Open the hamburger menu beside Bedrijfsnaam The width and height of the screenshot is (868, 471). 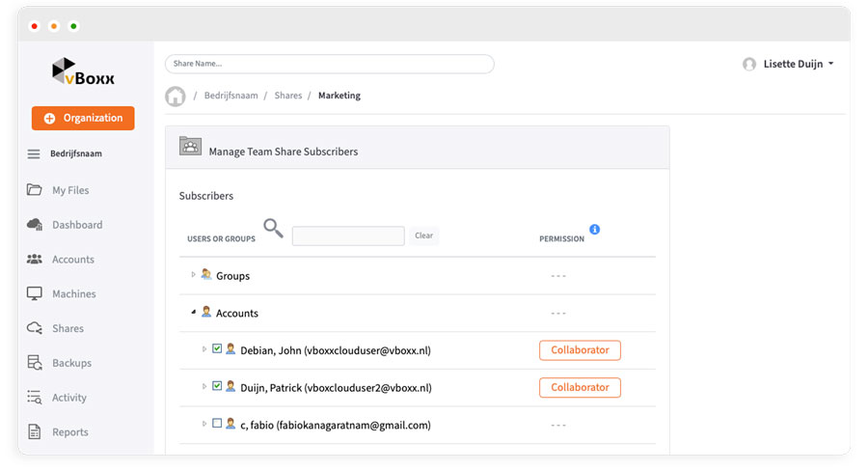(x=34, y=154)
